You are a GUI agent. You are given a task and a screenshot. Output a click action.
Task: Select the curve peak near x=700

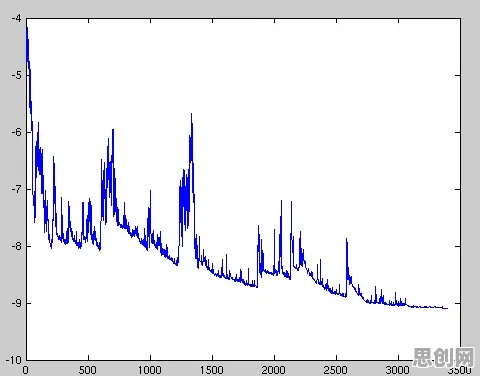(x=113, y=131)
